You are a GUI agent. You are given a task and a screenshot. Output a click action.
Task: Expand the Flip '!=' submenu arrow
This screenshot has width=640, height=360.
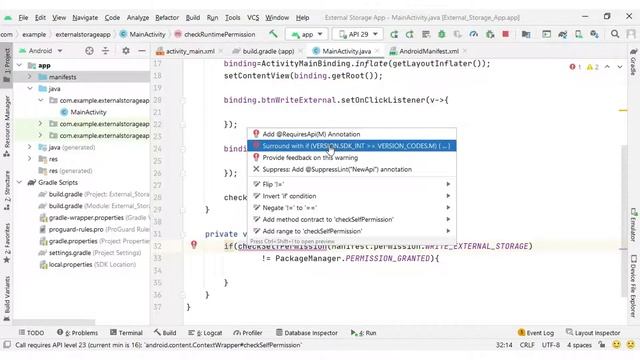(x=448, y=184)
